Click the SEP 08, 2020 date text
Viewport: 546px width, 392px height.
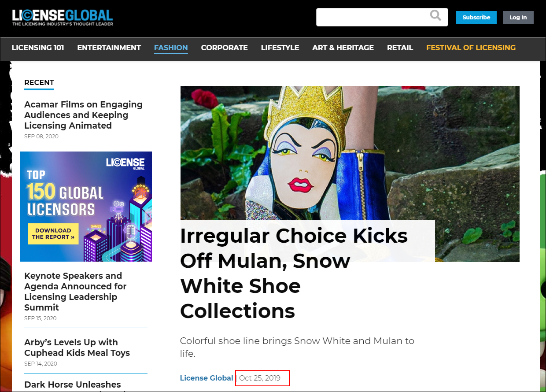(x=41, y=137)
